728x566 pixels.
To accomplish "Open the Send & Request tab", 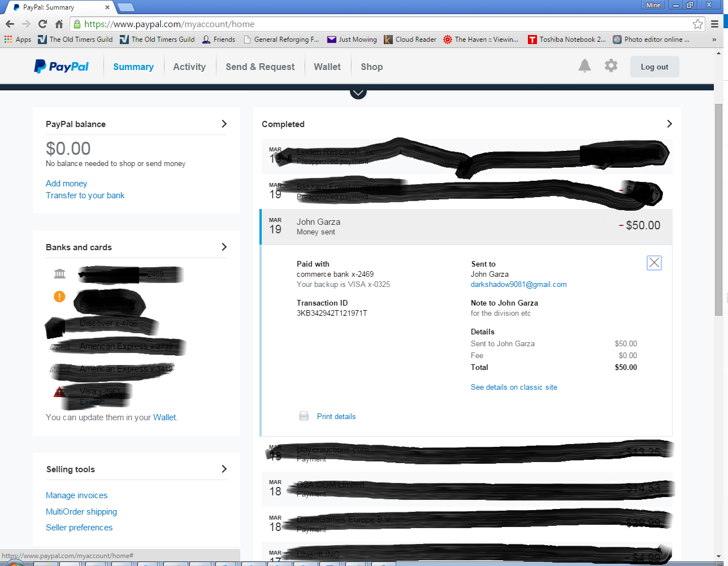I will pos(260,67).
